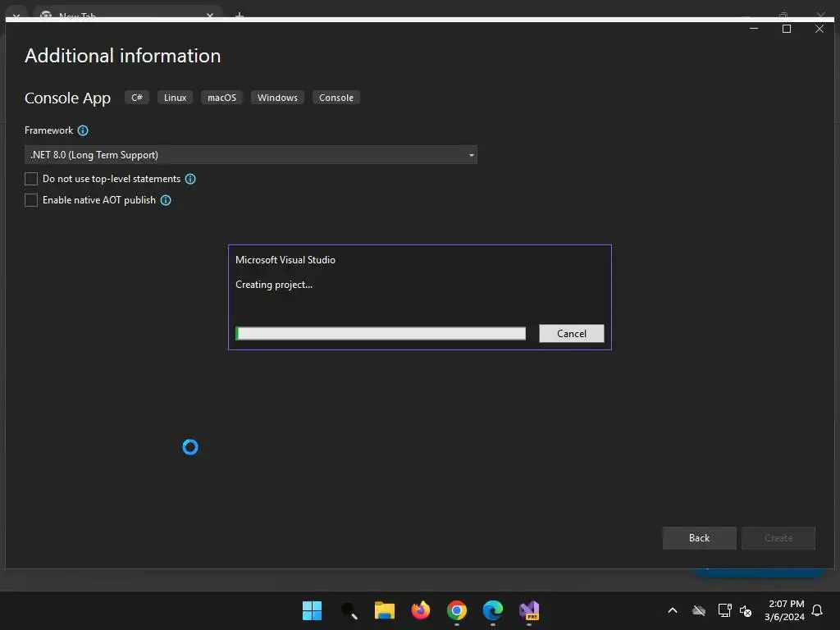The height and width of the screenshot is (630, 840).
Task: Check Enable native AOT publish
Action: coord(31,200)
